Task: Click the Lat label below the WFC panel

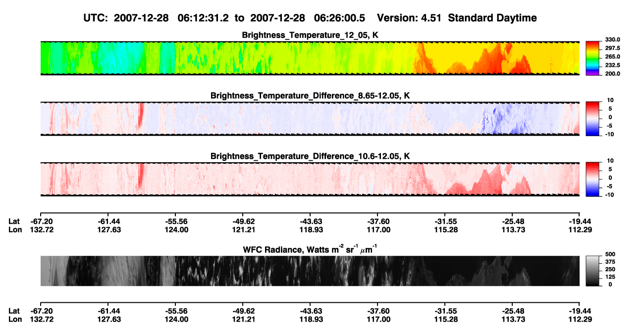Action: point(14,311)
